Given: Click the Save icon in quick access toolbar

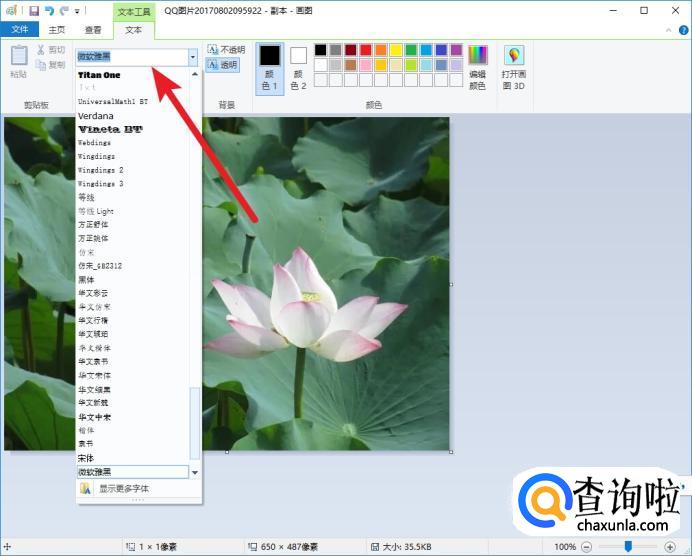Looking at the screenshot, I should pyautogui.click(x=34, y=10).
